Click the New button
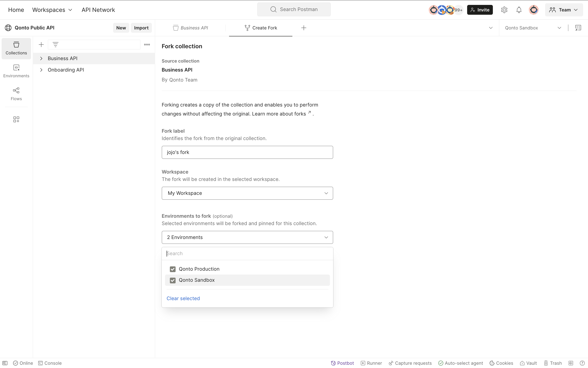The image size is (588, 368). 121,28
